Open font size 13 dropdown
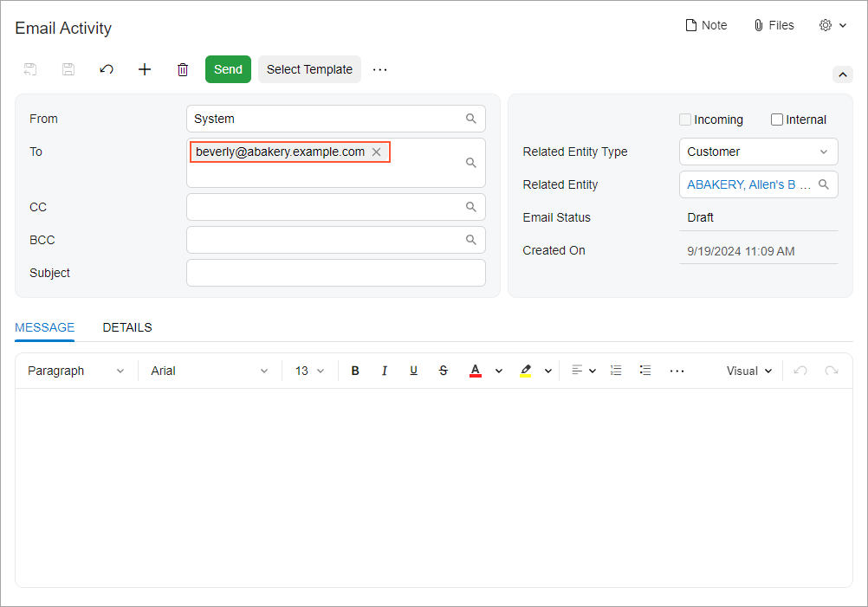This screenshot has width=868, height=607. (309, 371)
